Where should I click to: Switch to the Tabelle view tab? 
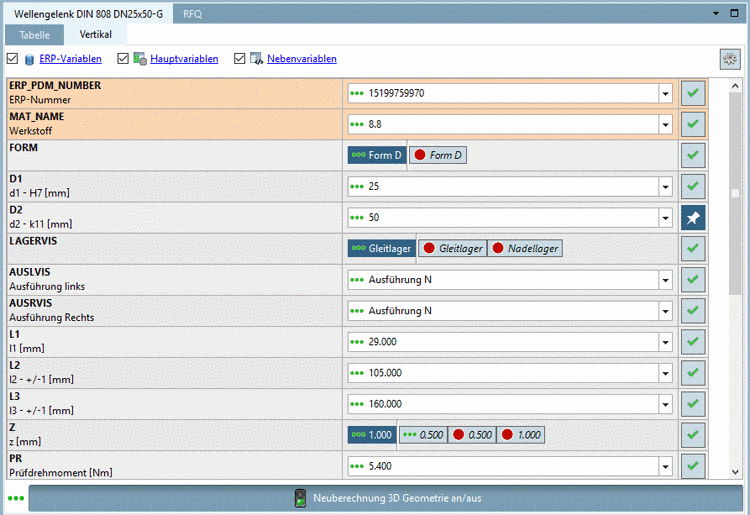pyautogui.click(x=34, y=35)
